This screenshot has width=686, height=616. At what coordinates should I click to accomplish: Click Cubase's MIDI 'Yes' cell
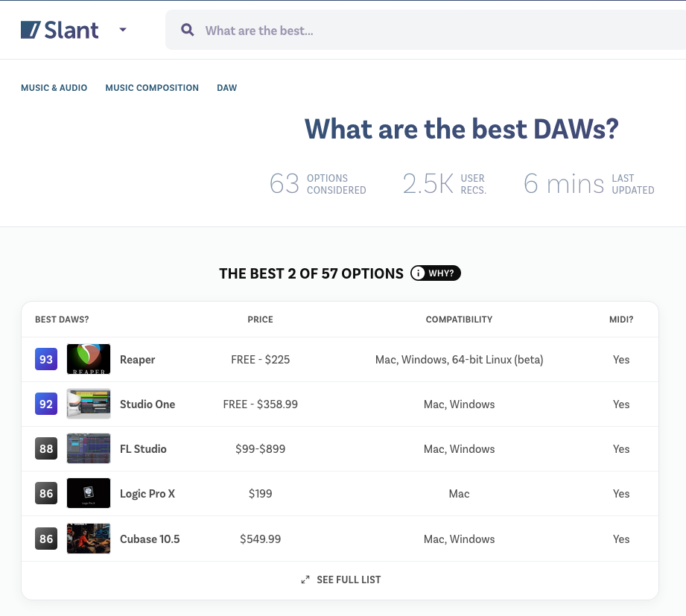621,539
